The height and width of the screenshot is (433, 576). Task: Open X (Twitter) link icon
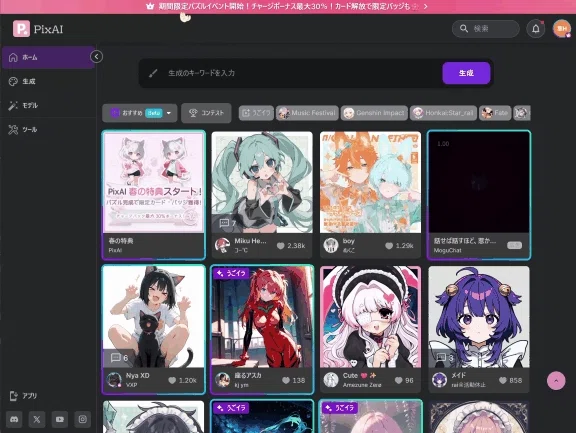point(37,419)
